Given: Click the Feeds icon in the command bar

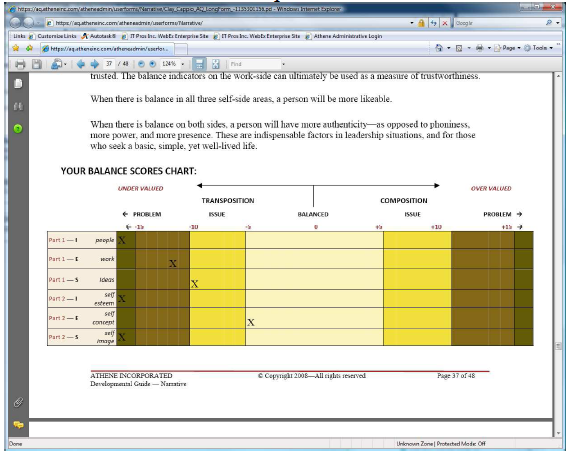Looking at the screenshot, I should coord(459,48).
